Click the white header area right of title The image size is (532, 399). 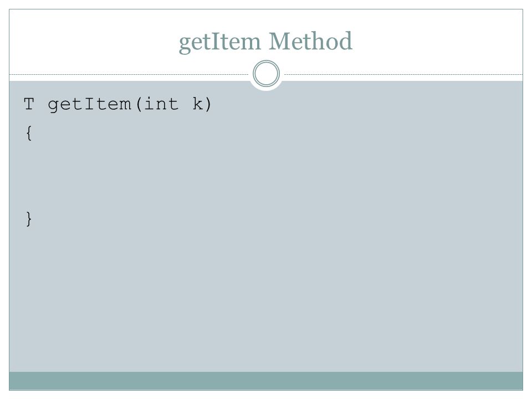(x=438, y=40)
